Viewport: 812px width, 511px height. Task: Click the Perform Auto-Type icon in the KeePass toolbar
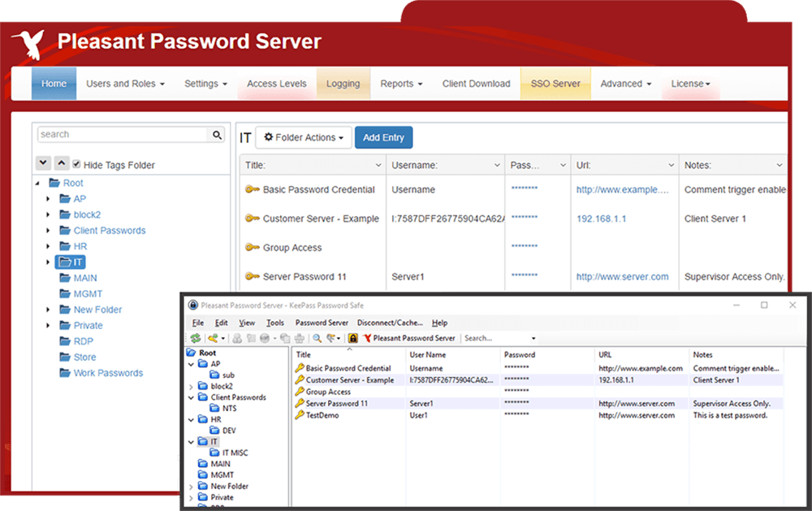pos(300,339)
